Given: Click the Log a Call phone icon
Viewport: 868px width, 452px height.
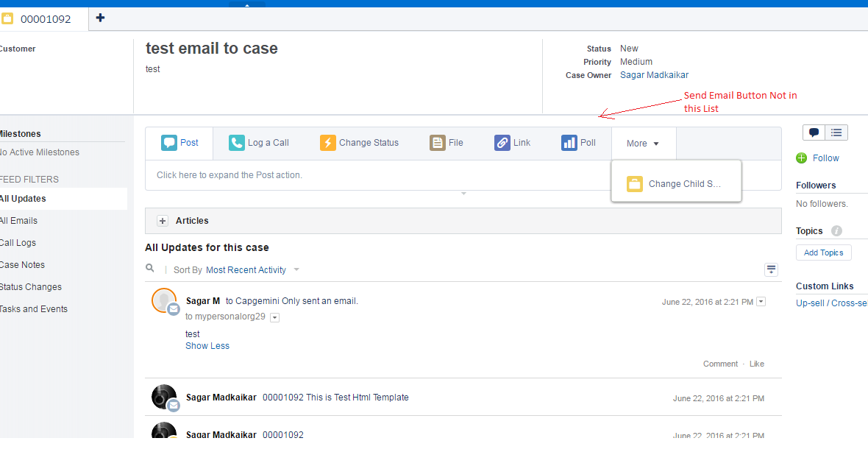Looking at the screenshot, I should (x=236, y=143).
